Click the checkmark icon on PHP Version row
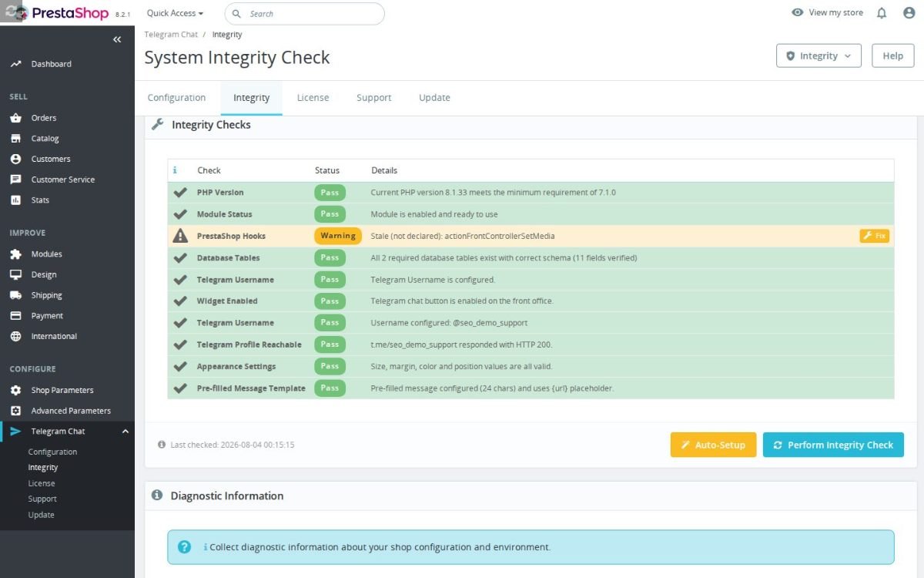 pyautogui.click(x=180, y=192)
